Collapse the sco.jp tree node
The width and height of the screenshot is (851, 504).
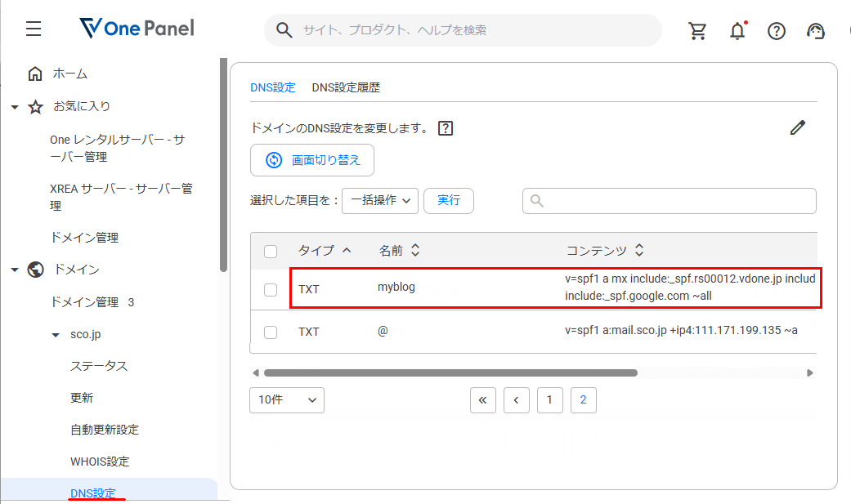[56, 335]
